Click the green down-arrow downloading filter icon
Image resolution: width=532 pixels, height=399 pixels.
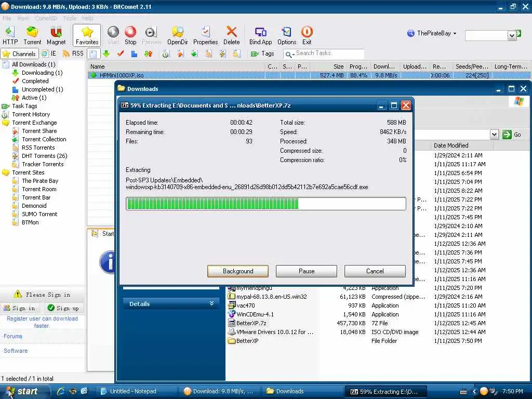coord(106,54)
